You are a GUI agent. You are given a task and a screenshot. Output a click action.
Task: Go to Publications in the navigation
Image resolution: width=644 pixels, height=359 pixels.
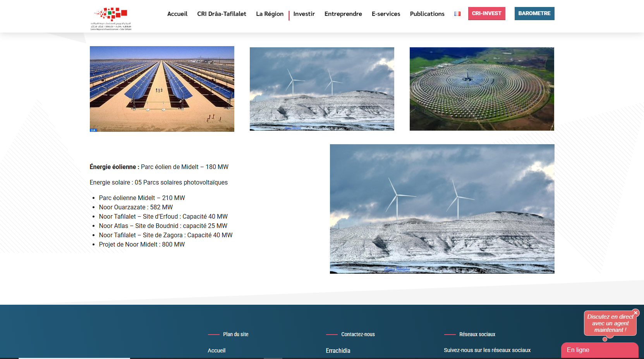pyautogui.click(x=427, y=14)
